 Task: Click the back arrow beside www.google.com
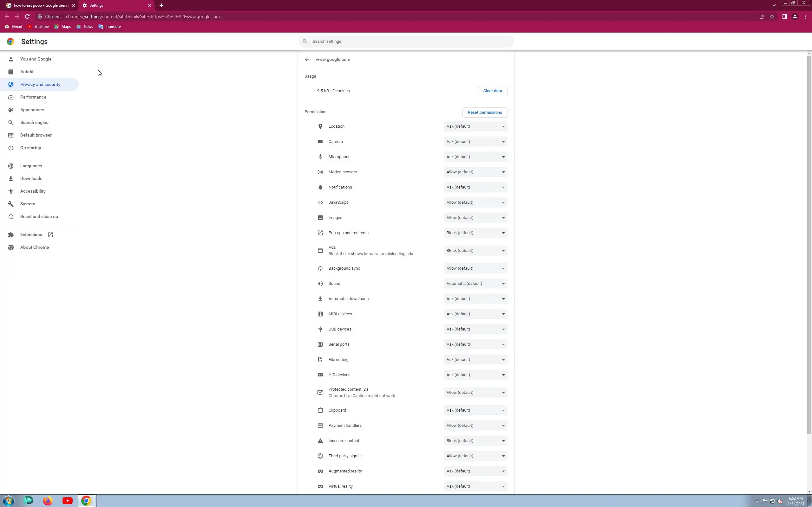click(x=307, y=59)
